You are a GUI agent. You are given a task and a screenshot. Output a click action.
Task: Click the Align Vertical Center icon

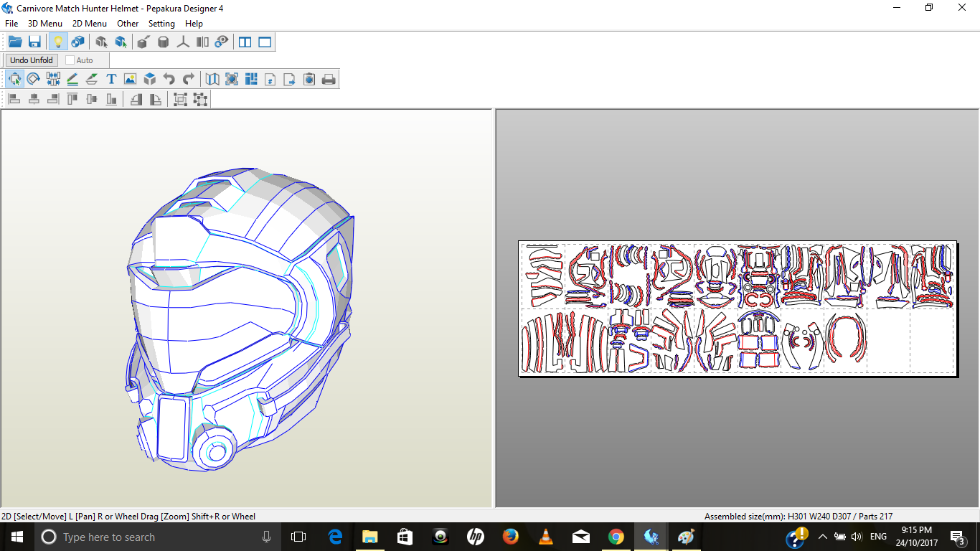(92, 99)
